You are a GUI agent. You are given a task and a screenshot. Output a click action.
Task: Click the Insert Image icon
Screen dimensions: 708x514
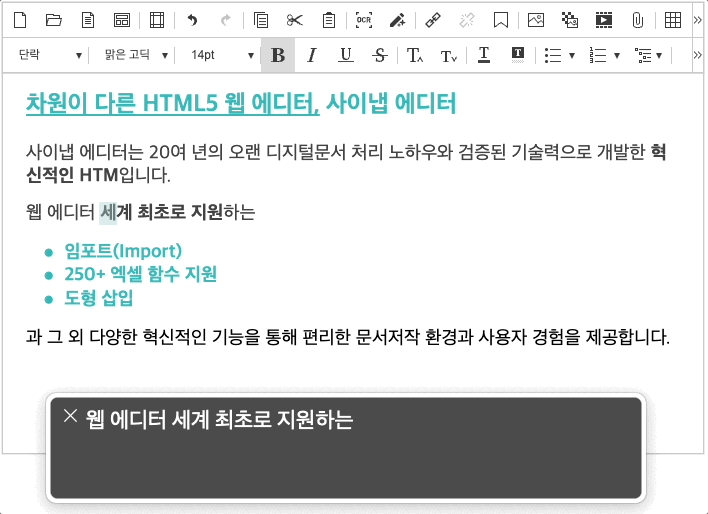point(536,19)
